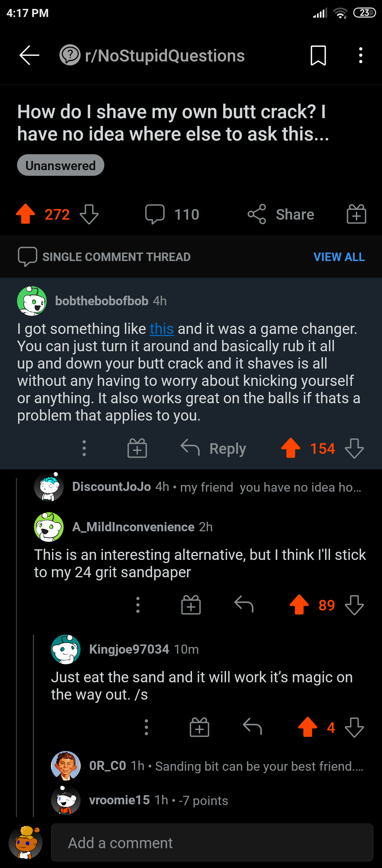
Task: Tap VIEW ALL to see all comments
Action: (338, 257)
